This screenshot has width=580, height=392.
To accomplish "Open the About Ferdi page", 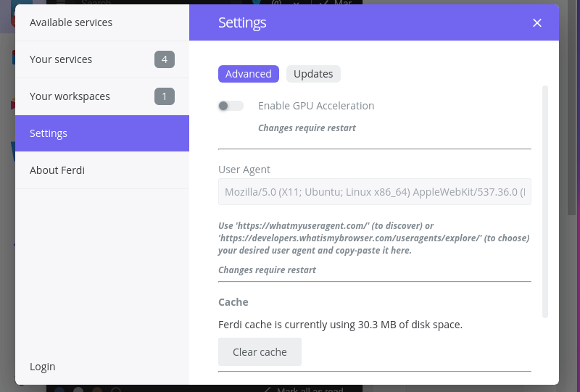I will pyautogui.click(x=102, y=170).
